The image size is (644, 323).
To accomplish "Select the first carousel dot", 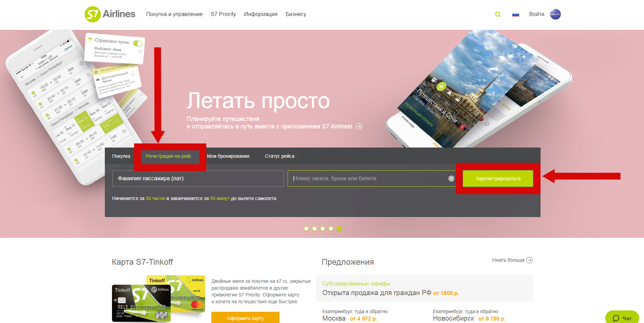I will 306,229.
